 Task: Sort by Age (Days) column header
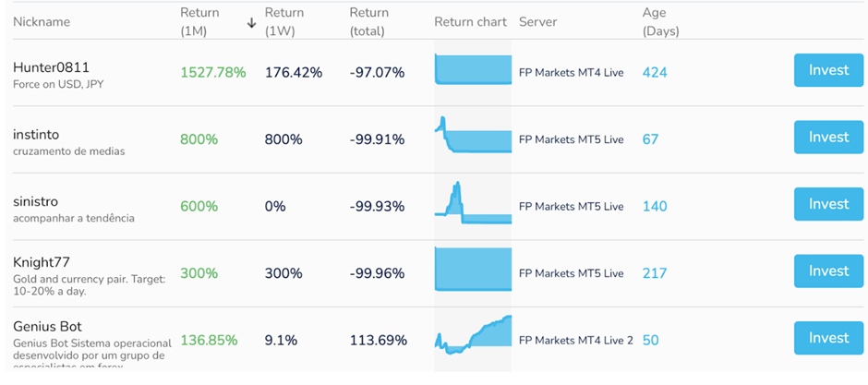660,22
